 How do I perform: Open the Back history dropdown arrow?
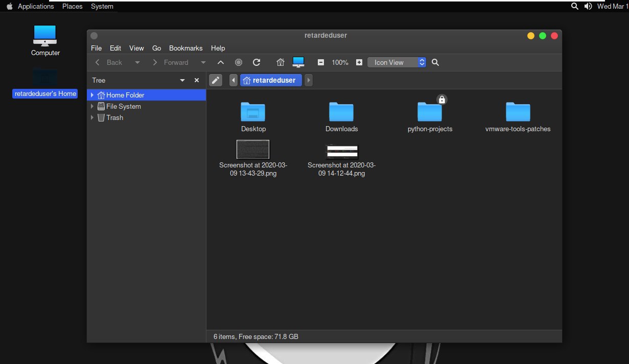137,62
